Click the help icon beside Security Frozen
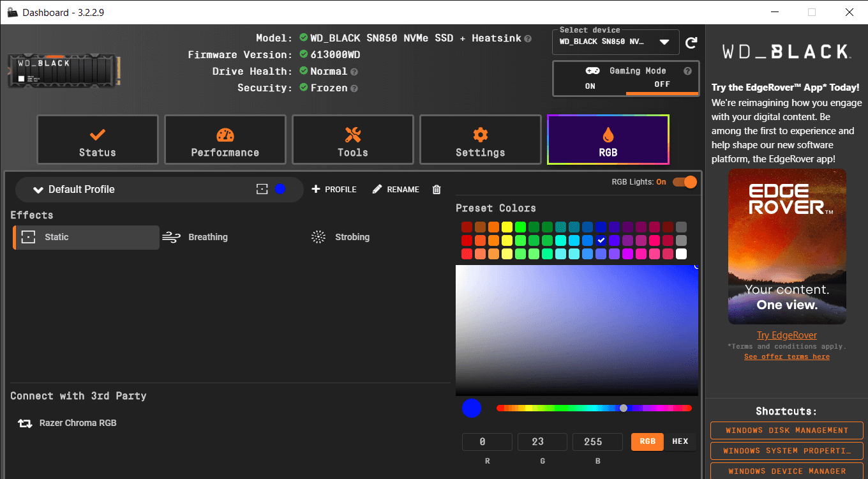This screenshot has height=479, width=868. (x=354, y=89)
